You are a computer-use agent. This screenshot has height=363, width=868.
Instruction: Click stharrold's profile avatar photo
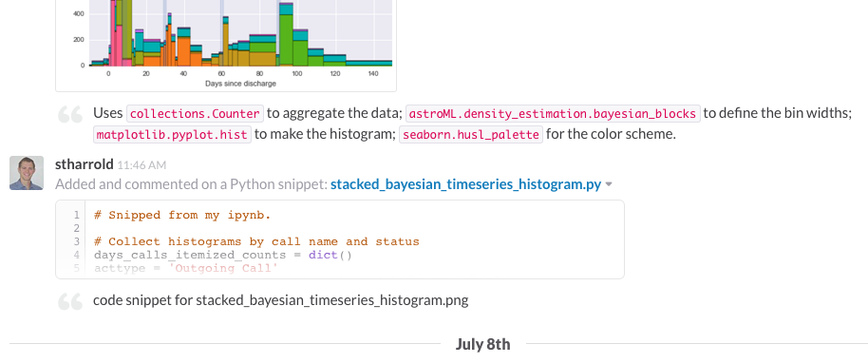click(27, 173)
